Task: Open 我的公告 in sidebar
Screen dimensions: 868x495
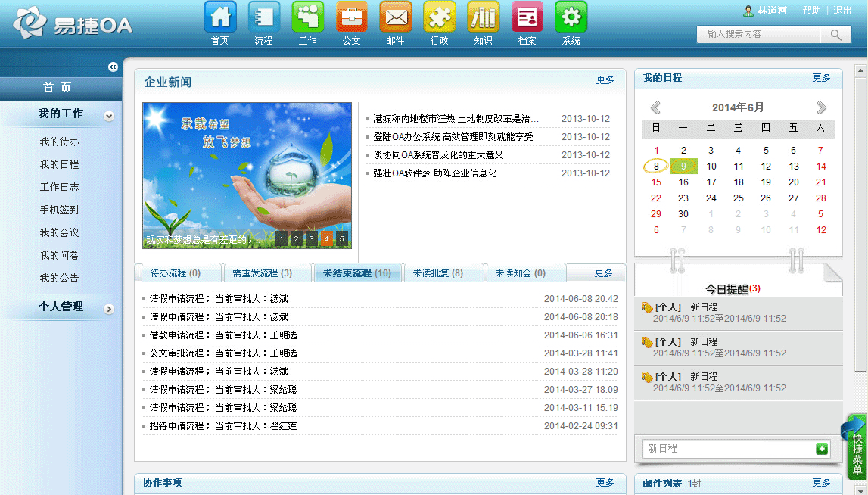Action: [59, 278]
